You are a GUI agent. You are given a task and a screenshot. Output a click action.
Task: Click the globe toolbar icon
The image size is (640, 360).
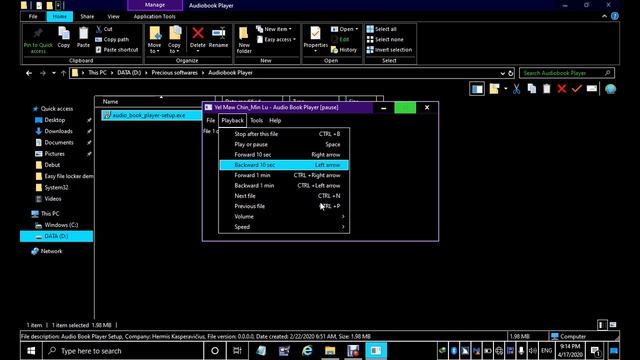point(611,89)
